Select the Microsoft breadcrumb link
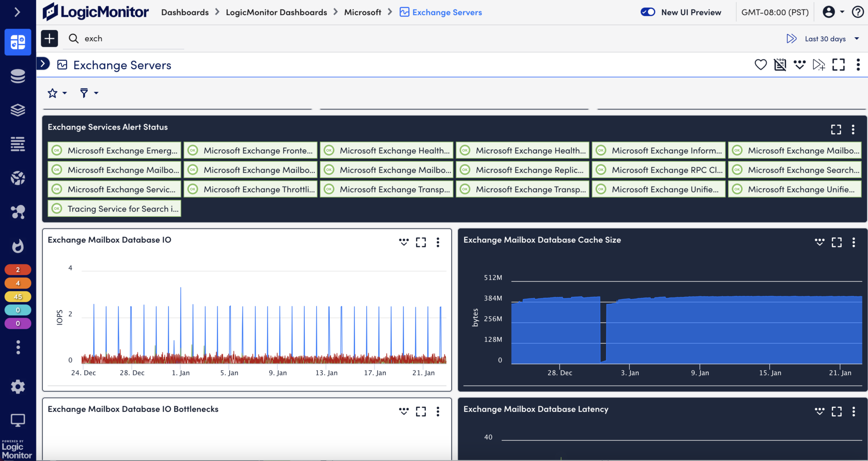This screenshot has width=868, height=461. 363,12
